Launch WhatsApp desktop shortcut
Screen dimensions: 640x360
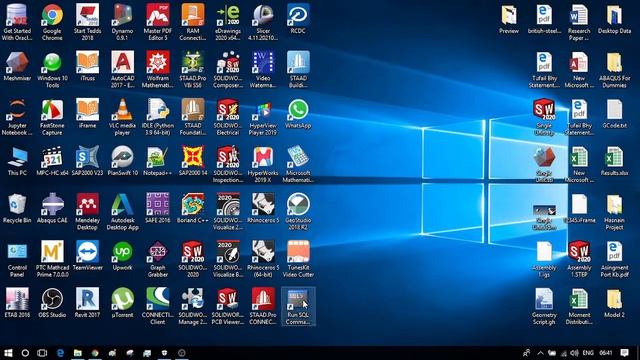298,113
